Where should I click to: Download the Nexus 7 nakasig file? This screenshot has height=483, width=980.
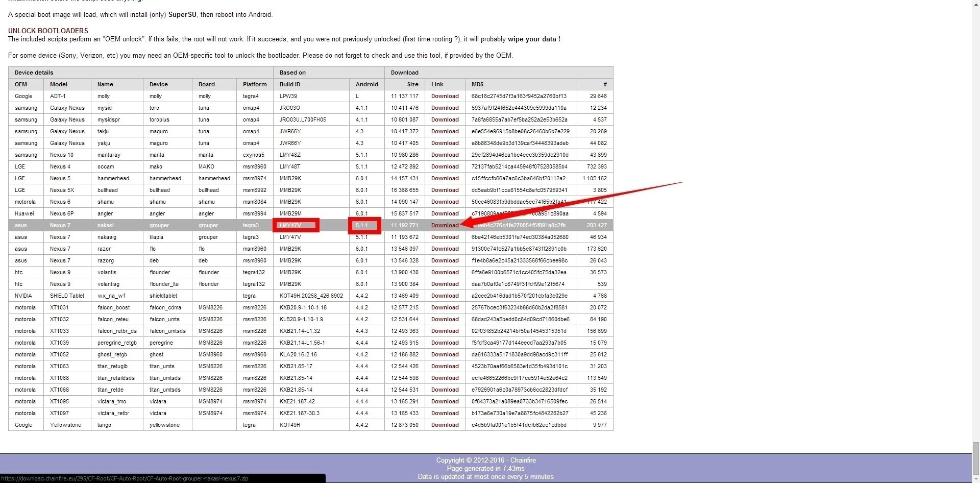[445, 237]
